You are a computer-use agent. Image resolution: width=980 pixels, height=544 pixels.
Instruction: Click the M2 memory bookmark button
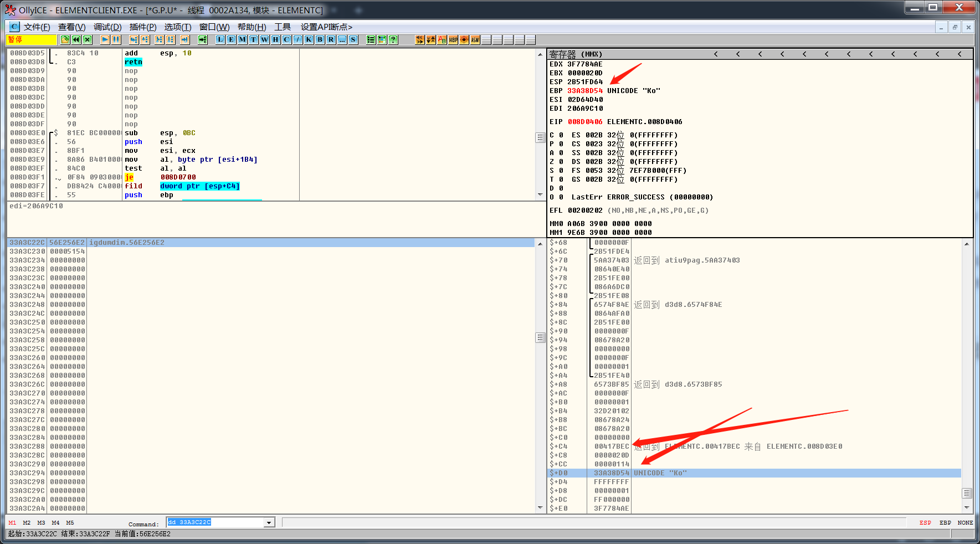click(27, 522)
